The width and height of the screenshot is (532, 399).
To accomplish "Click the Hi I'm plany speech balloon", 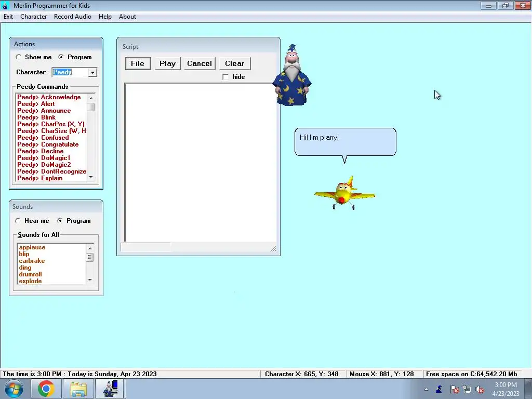I will (x=345, y=142).
